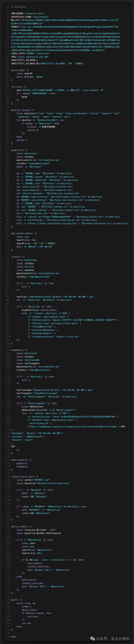Select the INACTIVITY_IN_MSEC calculation line
Screen dimensions: 134x644
coord(47,63)
